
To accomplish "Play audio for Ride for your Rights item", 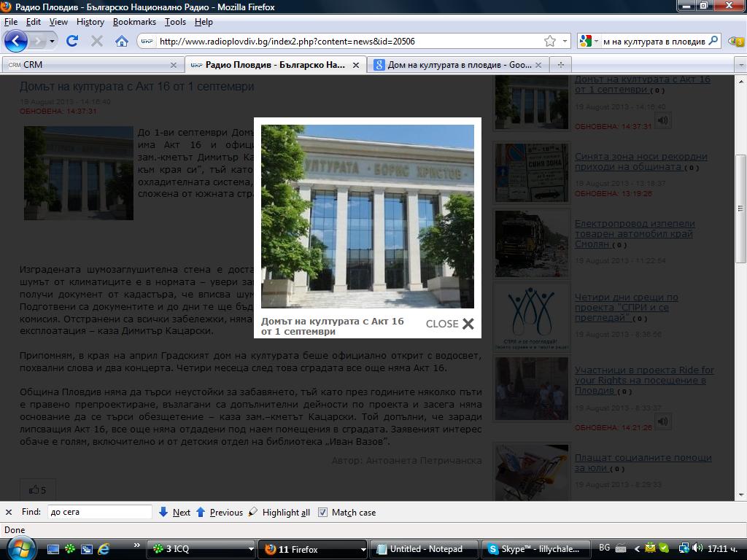I will pyautogui.click(x=662, y=421).
